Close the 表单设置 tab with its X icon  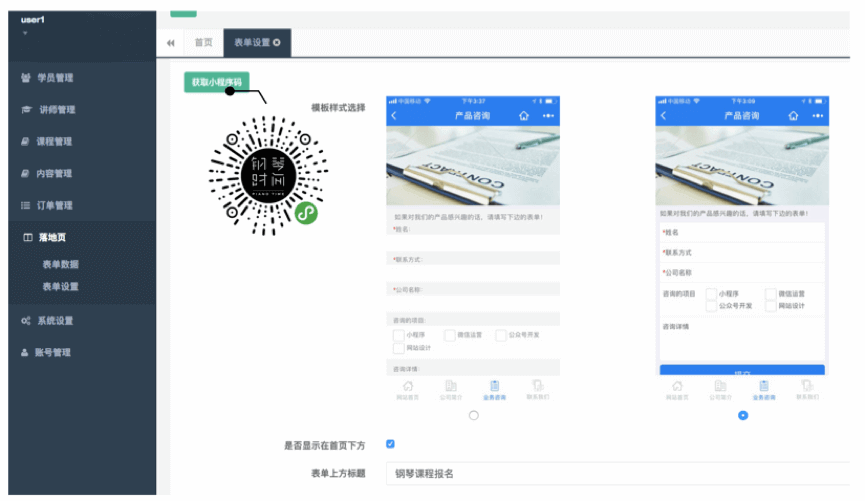click(277, 43)
